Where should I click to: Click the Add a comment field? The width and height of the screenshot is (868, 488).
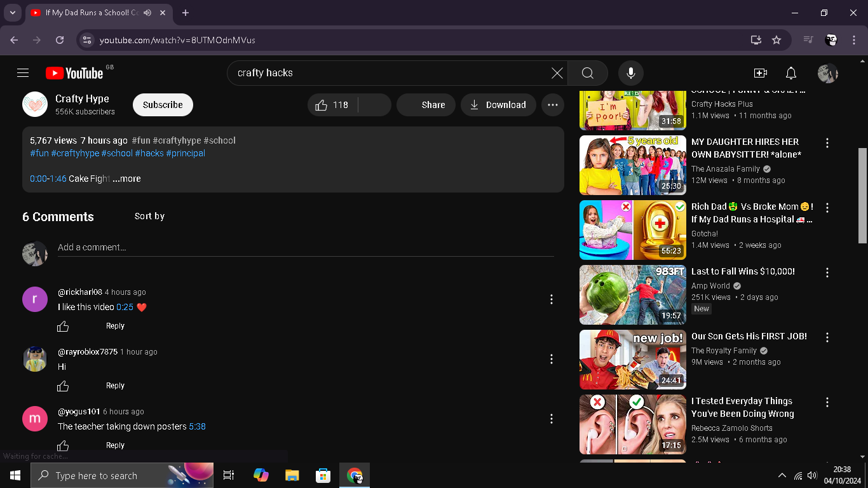pyautogui.click(x=306, y=248)
